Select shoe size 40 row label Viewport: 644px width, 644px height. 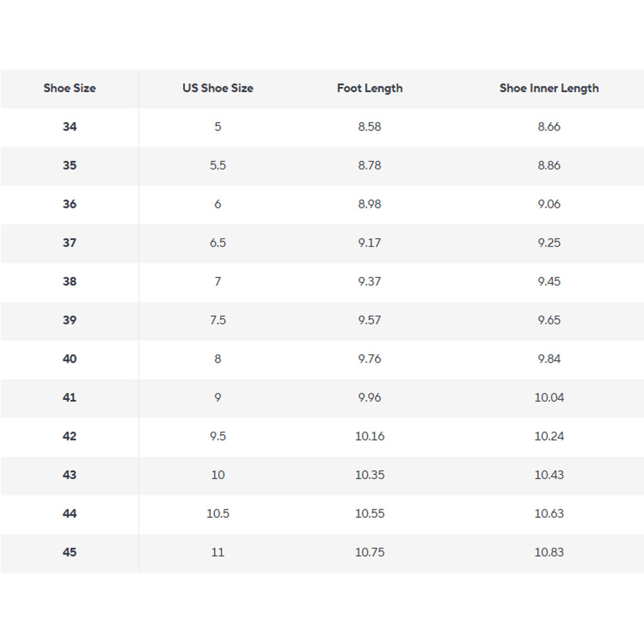[70, 359]
